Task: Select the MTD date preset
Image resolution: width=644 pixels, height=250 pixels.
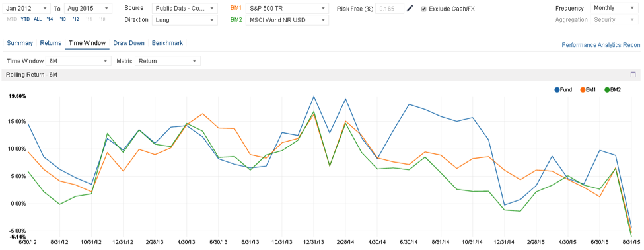Action: click(x=12, y=19)
